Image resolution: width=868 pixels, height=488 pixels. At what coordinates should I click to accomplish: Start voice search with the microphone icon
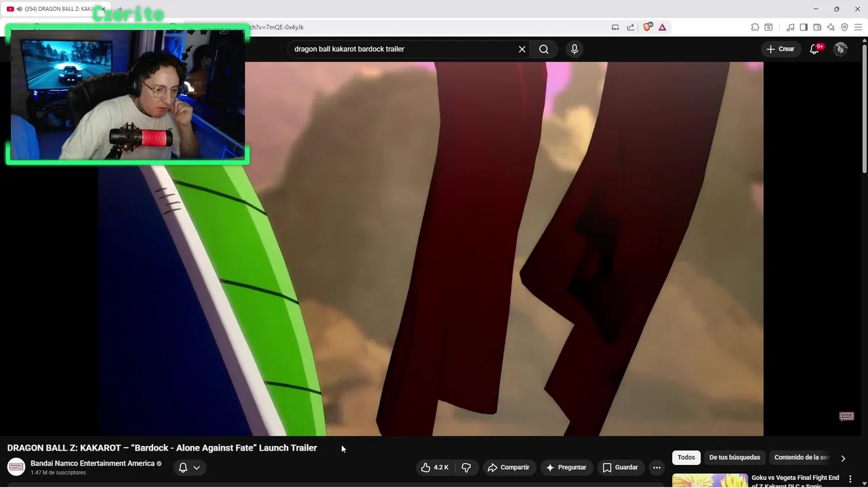point(574,49)
